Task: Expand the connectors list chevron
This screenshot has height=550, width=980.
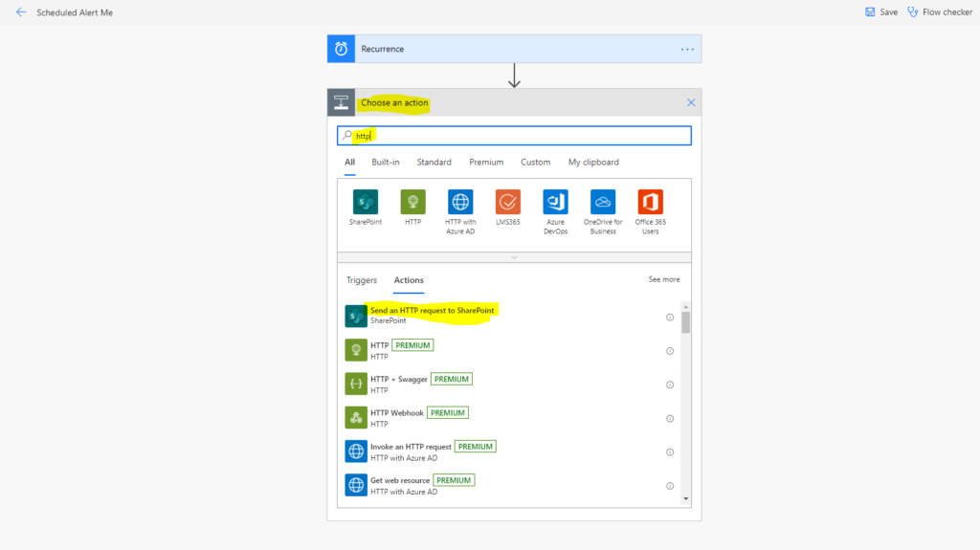Action: pyautogui.click(x=514, y=257)
